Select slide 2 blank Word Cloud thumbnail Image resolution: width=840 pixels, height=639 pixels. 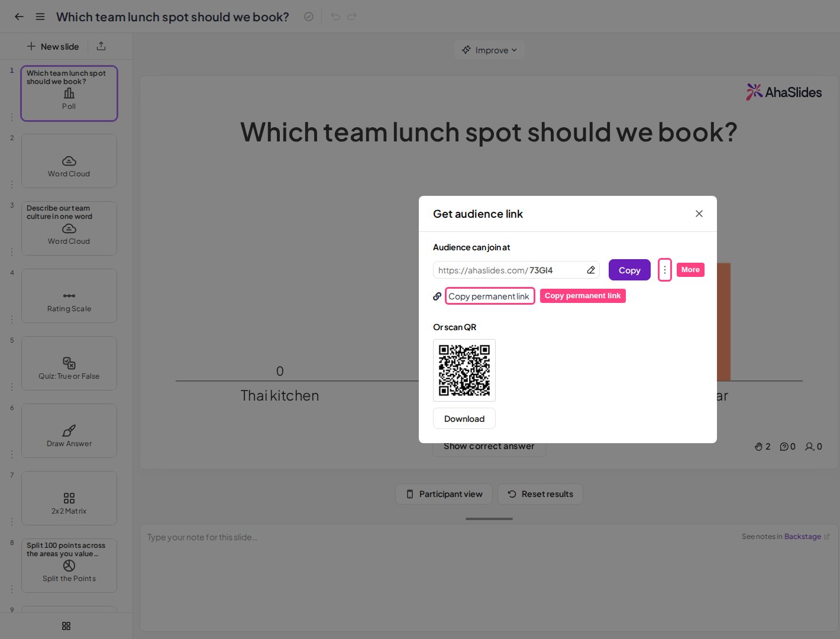[x=69, y=161]
